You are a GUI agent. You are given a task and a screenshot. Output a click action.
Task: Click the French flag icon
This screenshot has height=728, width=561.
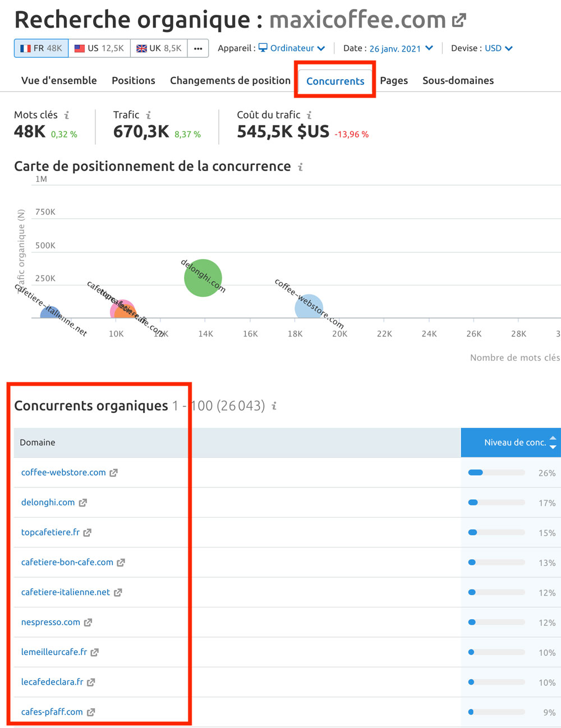25,49
